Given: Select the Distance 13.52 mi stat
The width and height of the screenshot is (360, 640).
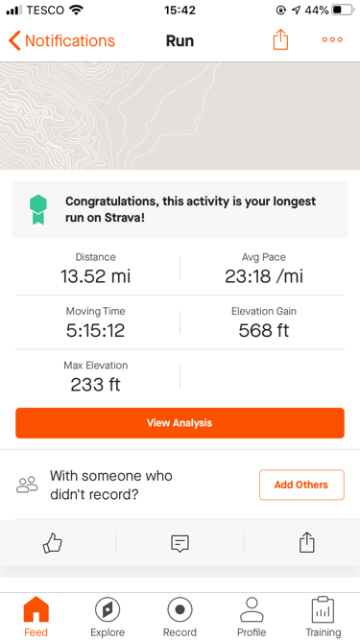Looking at the screenshot, I should [96, 269].
